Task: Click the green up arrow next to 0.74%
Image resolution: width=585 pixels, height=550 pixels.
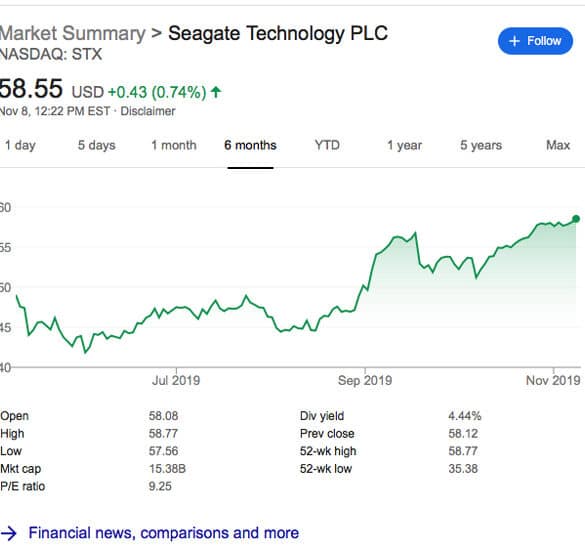Action: click(216, 92)
